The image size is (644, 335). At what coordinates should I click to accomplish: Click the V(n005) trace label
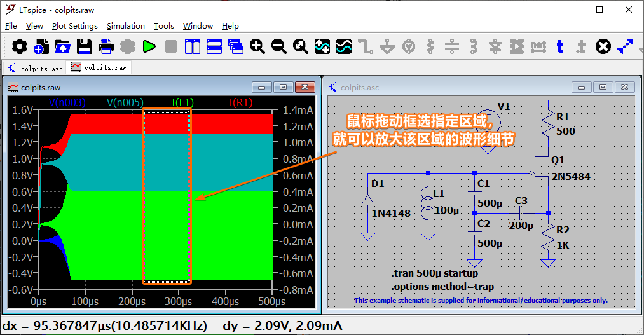tap(125, 102)
